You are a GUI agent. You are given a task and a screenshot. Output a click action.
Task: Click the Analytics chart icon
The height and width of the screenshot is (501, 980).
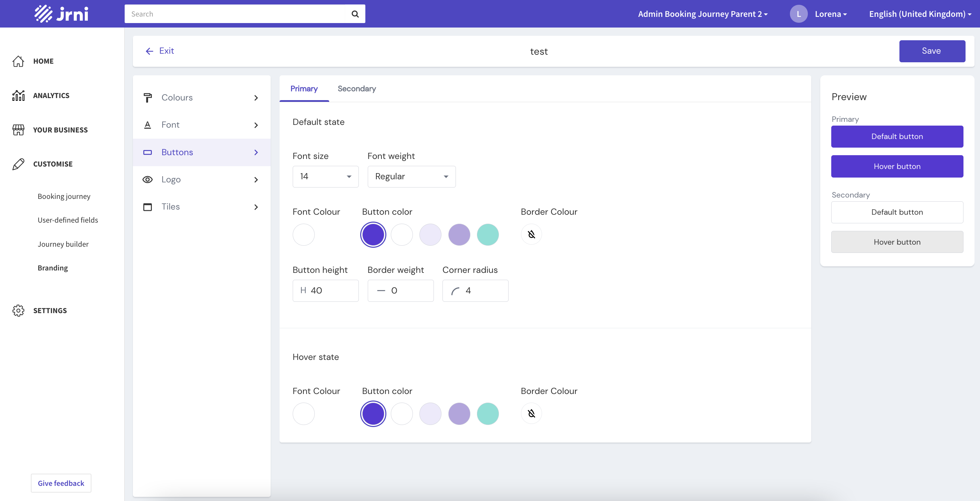[x=18, y=95]
